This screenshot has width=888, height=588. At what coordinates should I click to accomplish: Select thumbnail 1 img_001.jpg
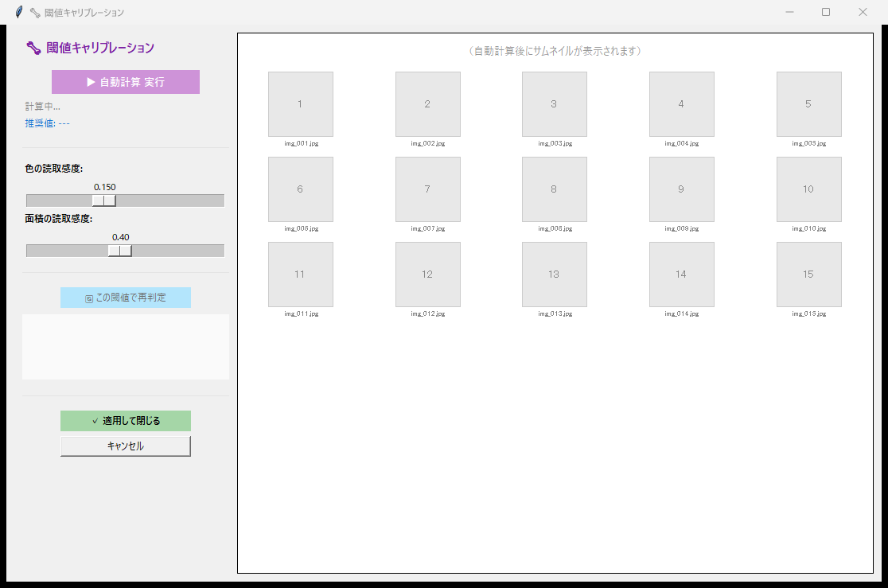point(300,104)
